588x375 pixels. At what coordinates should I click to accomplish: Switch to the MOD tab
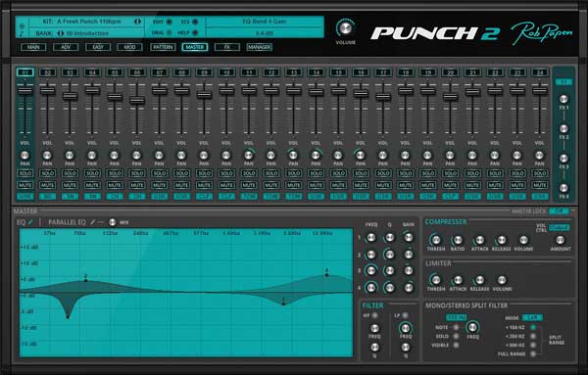click(x=129, y=47)
